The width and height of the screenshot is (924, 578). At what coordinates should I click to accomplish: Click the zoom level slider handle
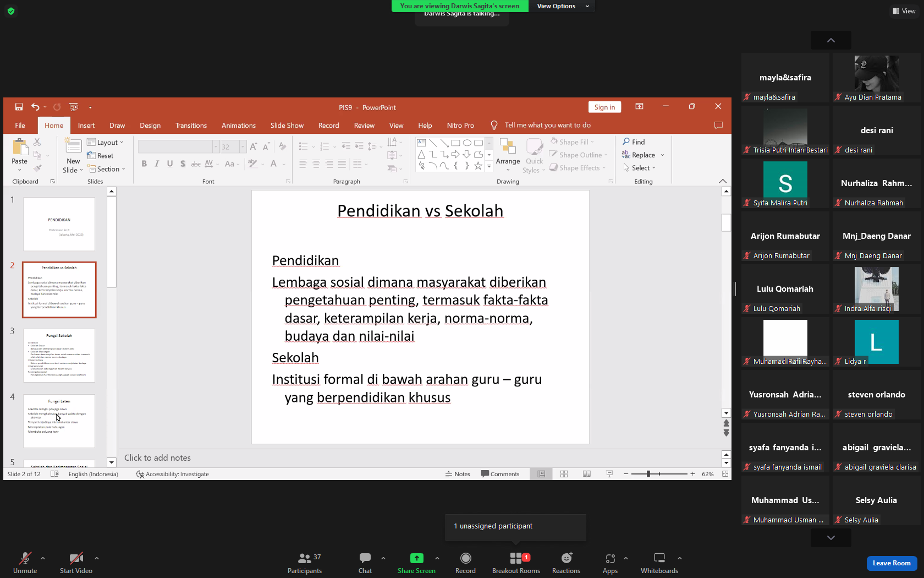(x=648, y=474)
